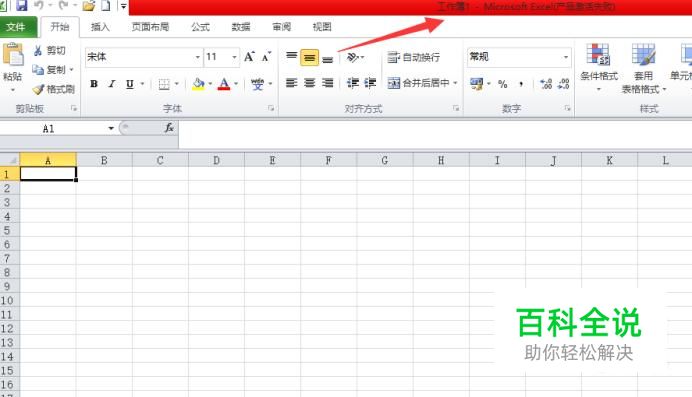
Task: Click the Comma Style icon
Action: click(521, 84)
